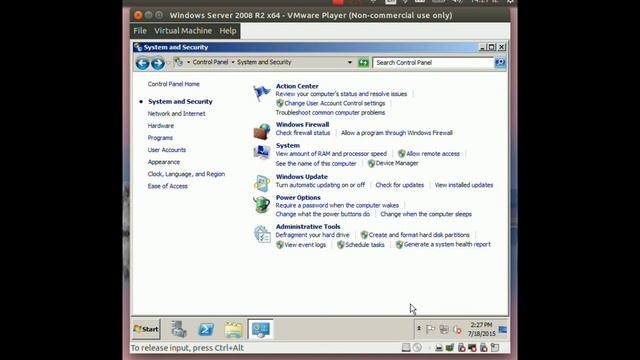The height and width of the screenshot is (360, 640).
Task: Open Windows Explorer folder in taskbar
Action: click(x=233, y=329)
